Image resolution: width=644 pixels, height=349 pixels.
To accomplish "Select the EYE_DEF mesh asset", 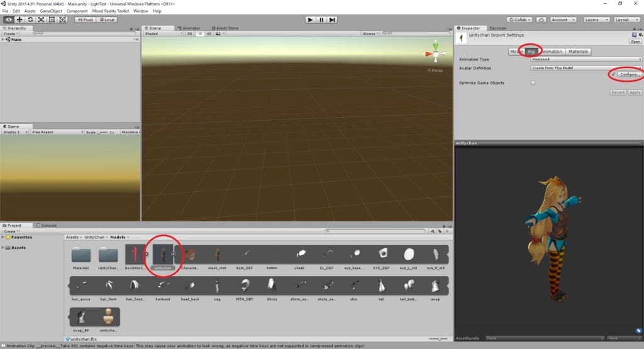I will tap(381, 257).
